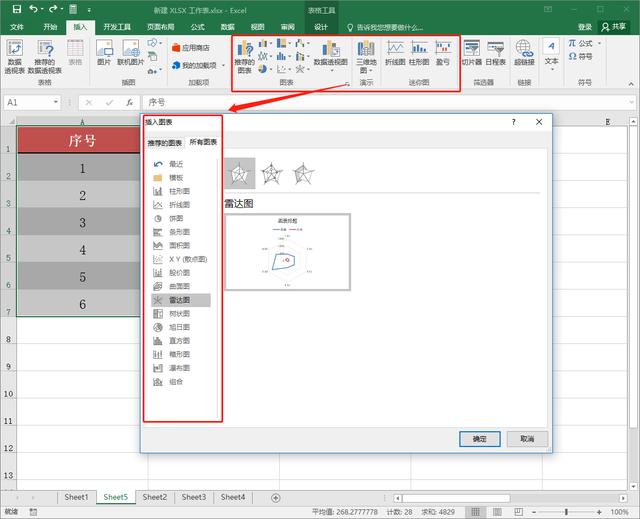Screen dimensions: 640x519
Task: Click the radar chart preview thumbnail
Action: [x=287, y=252]
